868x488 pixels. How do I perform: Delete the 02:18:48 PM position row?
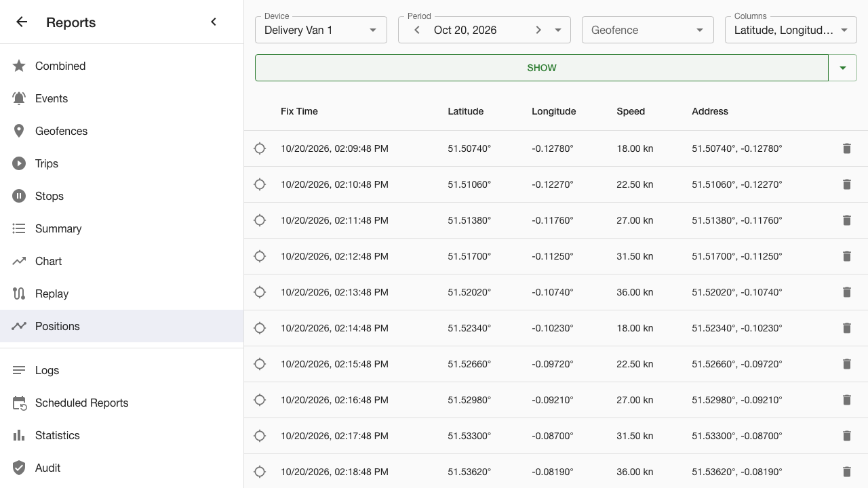[846, 472]
